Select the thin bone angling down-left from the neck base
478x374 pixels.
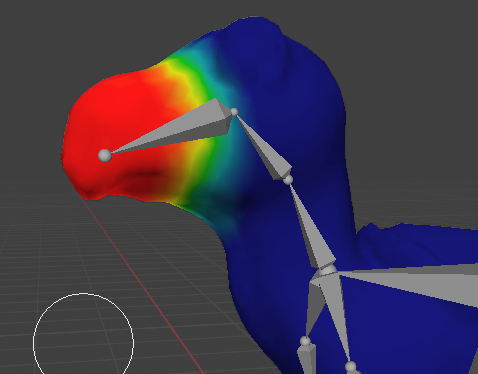314,308
